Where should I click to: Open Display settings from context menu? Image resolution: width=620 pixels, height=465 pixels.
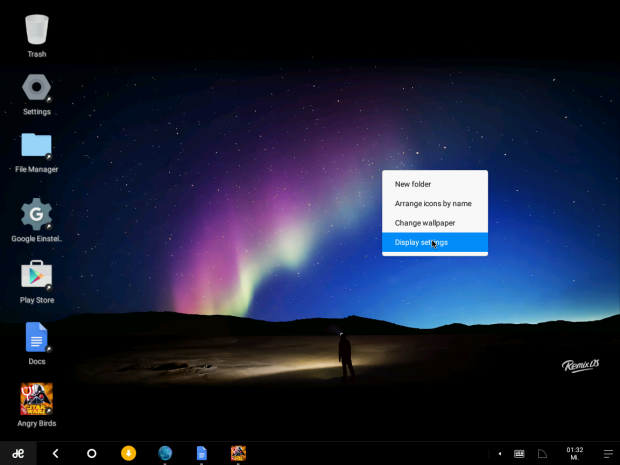tap(435, 242)
